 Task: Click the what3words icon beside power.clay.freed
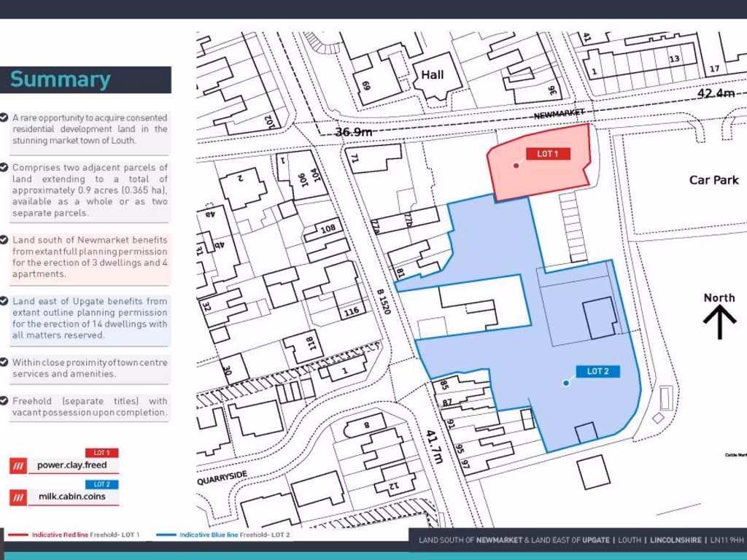(x=18, y=465)
